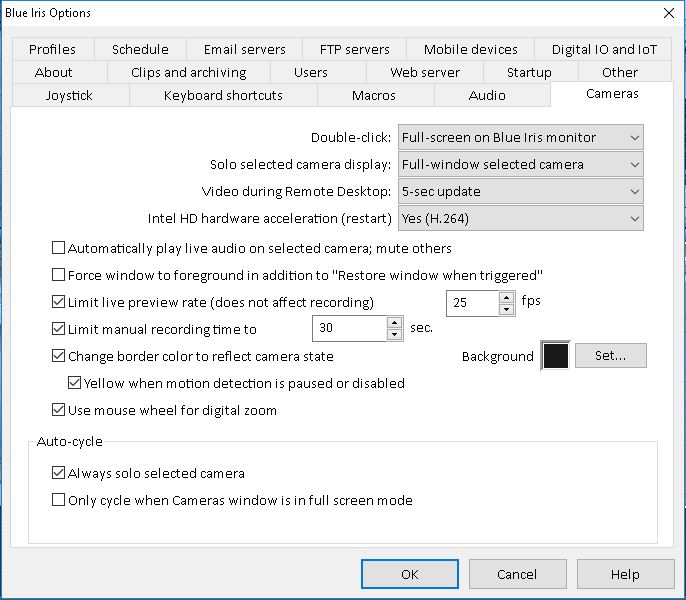The image size is (686, 600).
Task: Enable automatically play live audio checkbox
Action: pyautogui.click(x=58, y=248)
